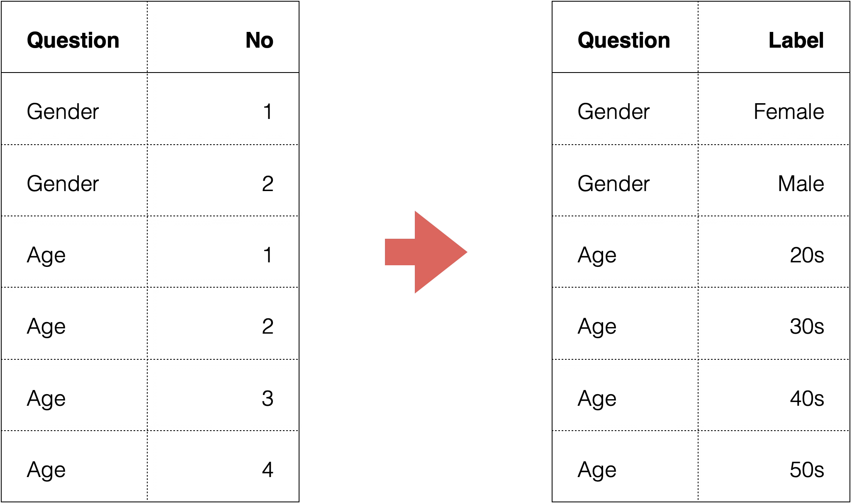852x504 pixels.
Task: Click the Age cell beside 50s
Action: pos(596,470)
